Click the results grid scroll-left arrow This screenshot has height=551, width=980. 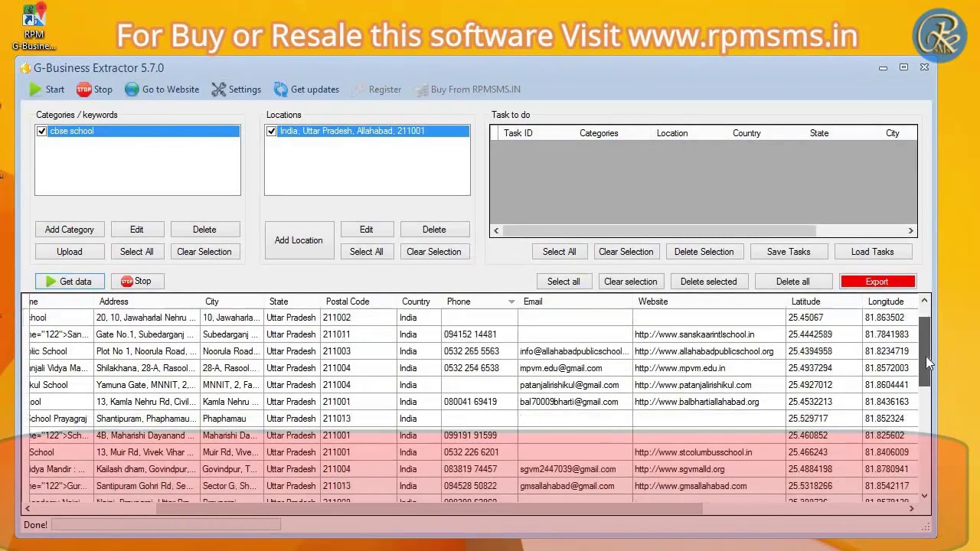click(x=28, y=508)
